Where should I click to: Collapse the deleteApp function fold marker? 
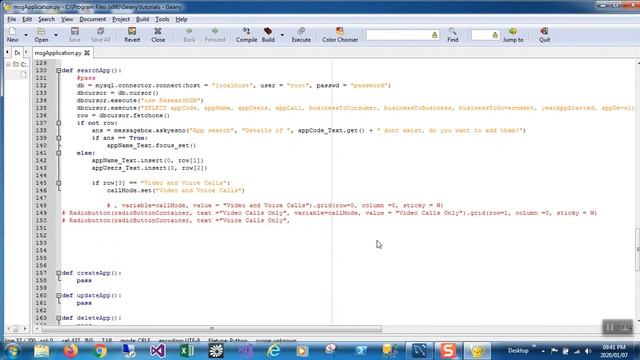tap(59, 318)
